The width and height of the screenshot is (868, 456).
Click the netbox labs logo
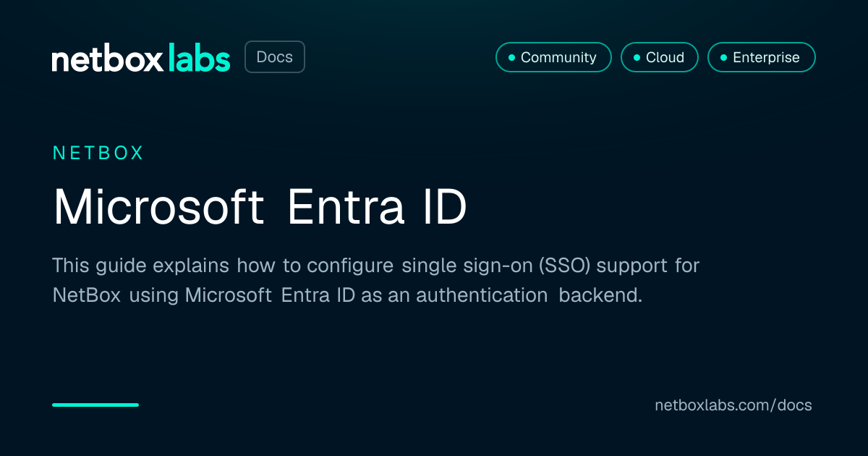[x=141, y=58]
